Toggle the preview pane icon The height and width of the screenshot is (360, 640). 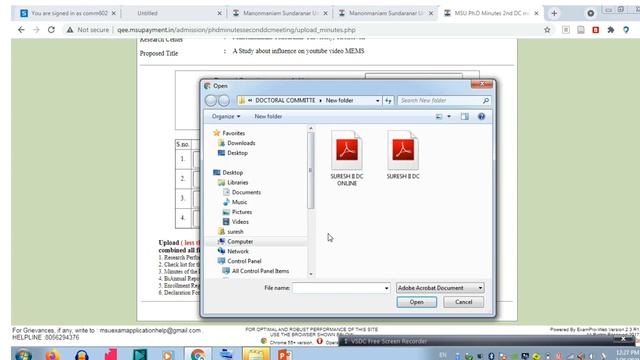point(464,117)
